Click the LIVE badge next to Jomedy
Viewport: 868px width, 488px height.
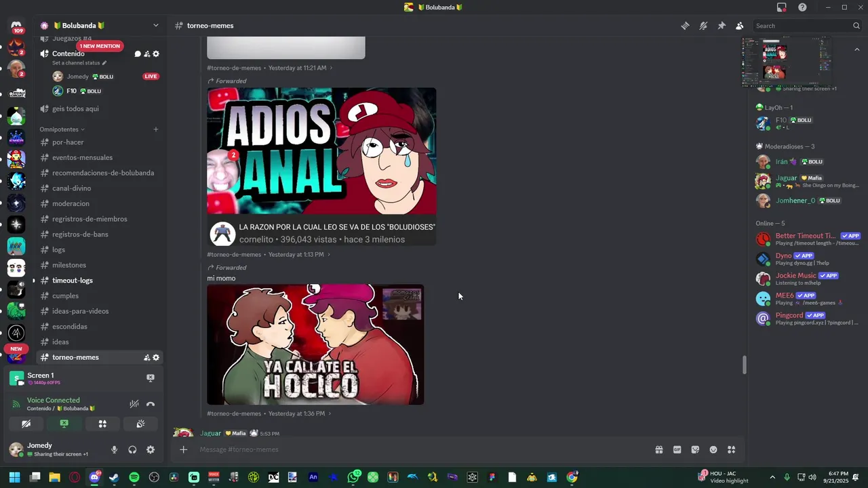point(151,77)
